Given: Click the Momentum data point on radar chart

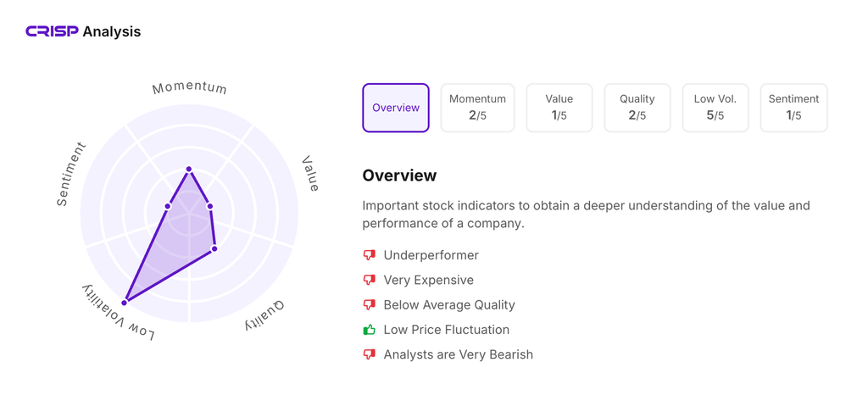Looking at the screenshot, I should 189,170.
